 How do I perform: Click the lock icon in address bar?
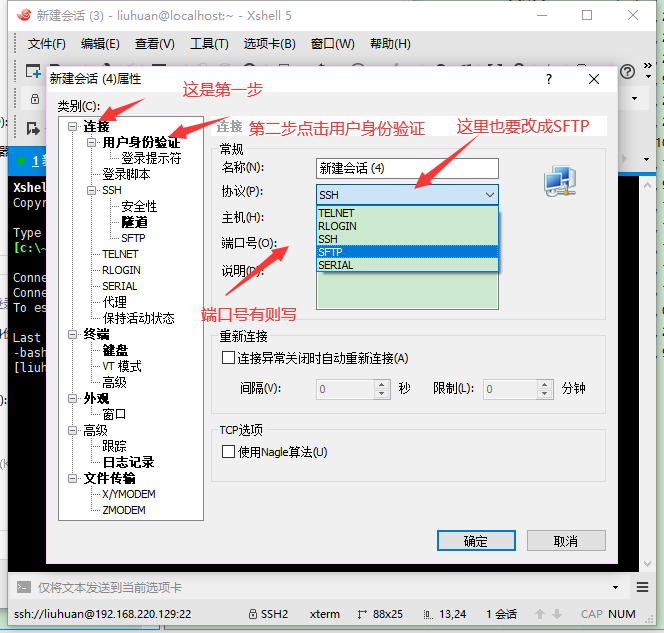point(35,99)
